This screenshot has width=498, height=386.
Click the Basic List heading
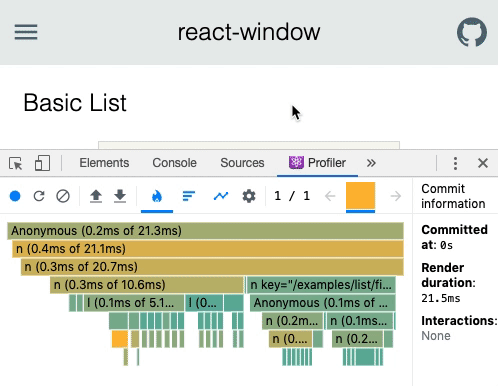[x=75, y=103]
